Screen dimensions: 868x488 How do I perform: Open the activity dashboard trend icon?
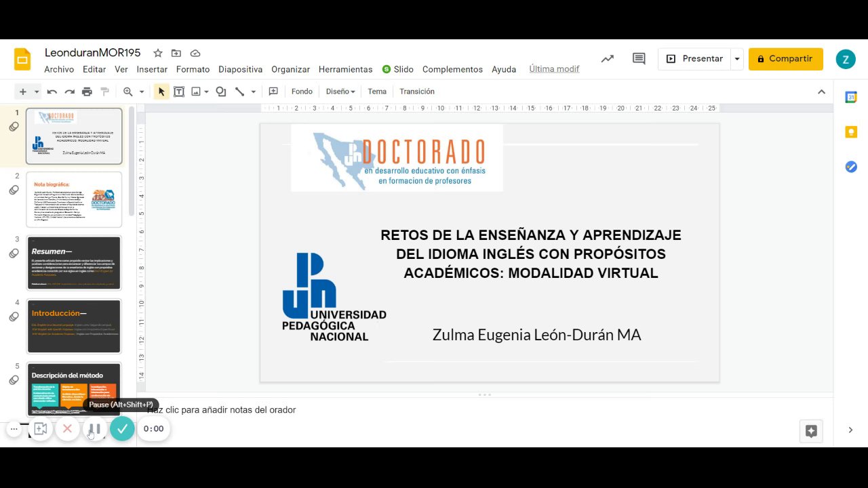pyautogui.click(x=608, y=59)
